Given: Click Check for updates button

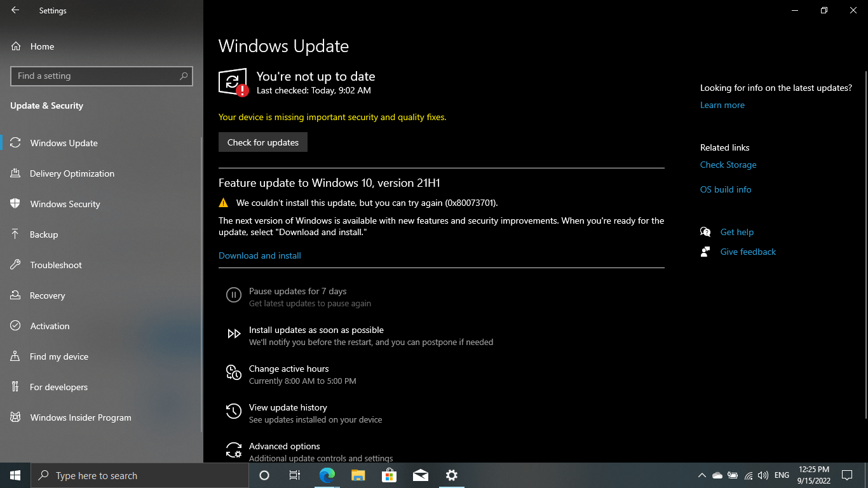Looking at the screenshot, I should click(x=263, y=142).
